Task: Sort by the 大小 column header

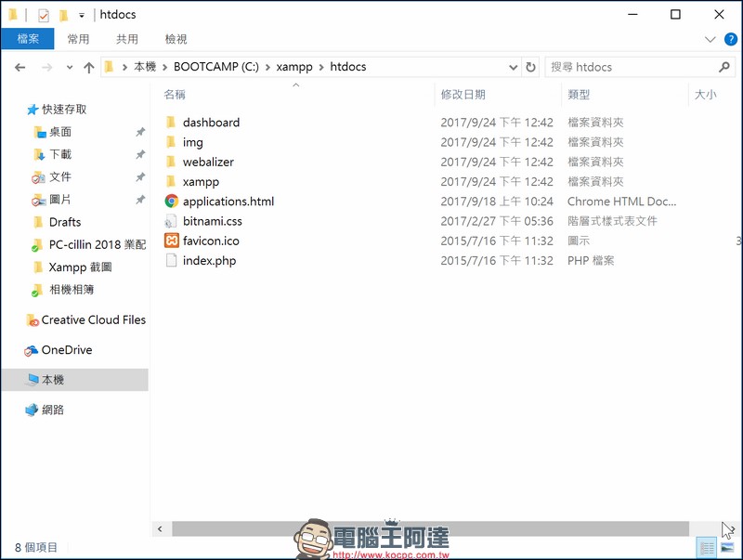Action: [x=706, y=95]
